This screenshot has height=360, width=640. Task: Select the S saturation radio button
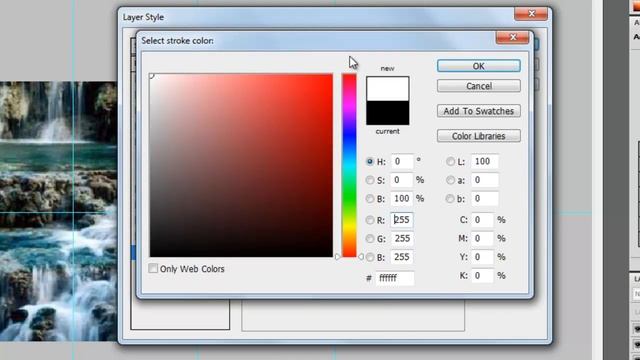pyautogui.click(x=370, y=180)
